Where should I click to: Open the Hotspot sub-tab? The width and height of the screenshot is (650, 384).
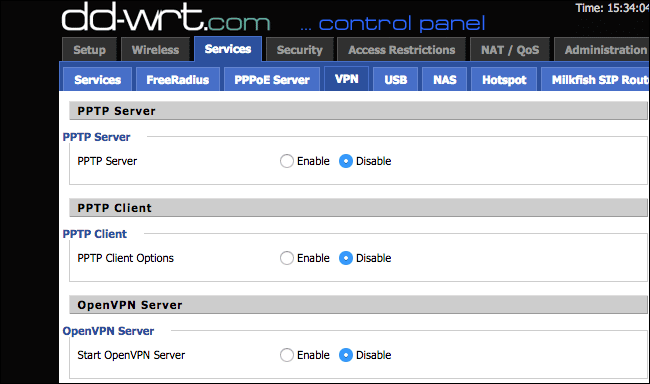point(504,79)
